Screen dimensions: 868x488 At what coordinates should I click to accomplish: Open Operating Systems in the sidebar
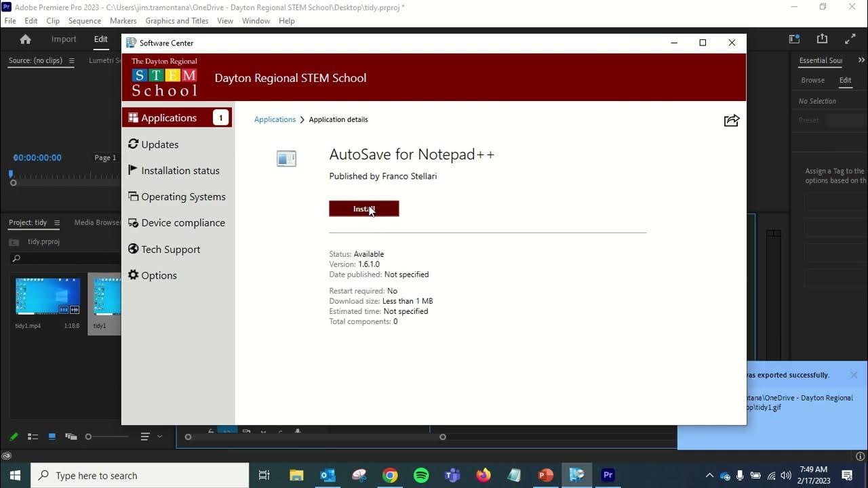tap(177, 197)
